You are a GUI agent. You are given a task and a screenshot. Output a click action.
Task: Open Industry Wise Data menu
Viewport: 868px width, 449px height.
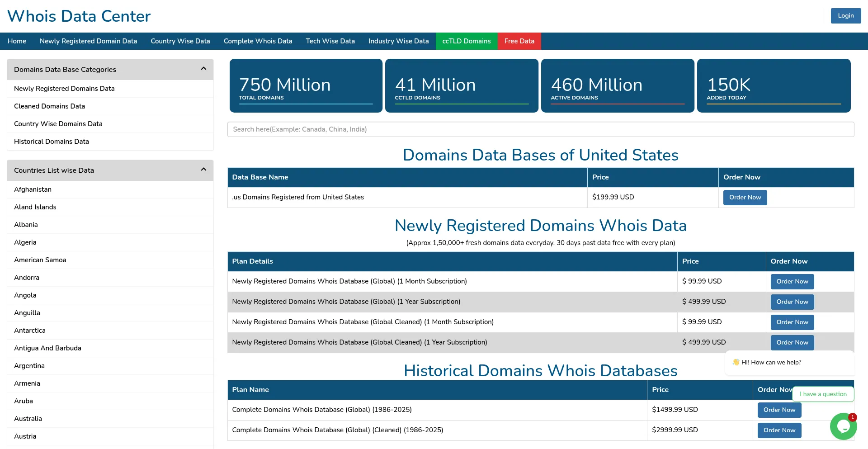(x=398, y=41)
